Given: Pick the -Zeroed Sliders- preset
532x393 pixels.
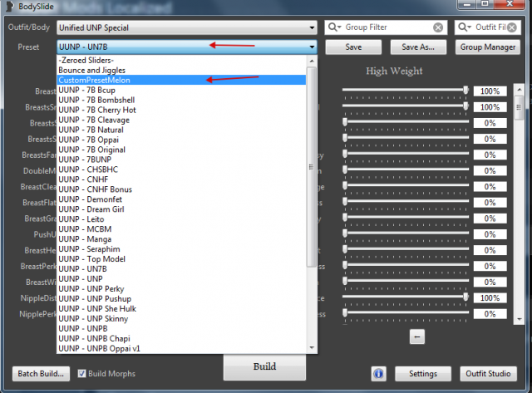Looking at the screenshot, I should (86, 60).
